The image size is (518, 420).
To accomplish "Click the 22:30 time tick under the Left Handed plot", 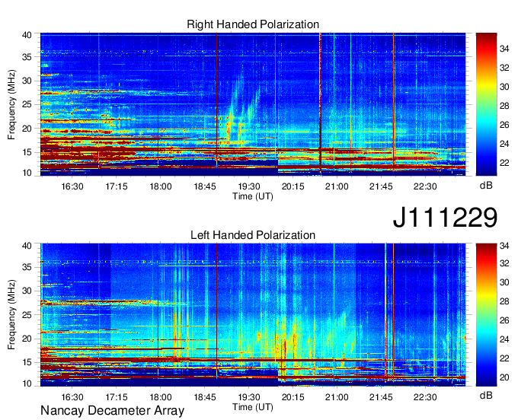I will [x=425, y=397].
